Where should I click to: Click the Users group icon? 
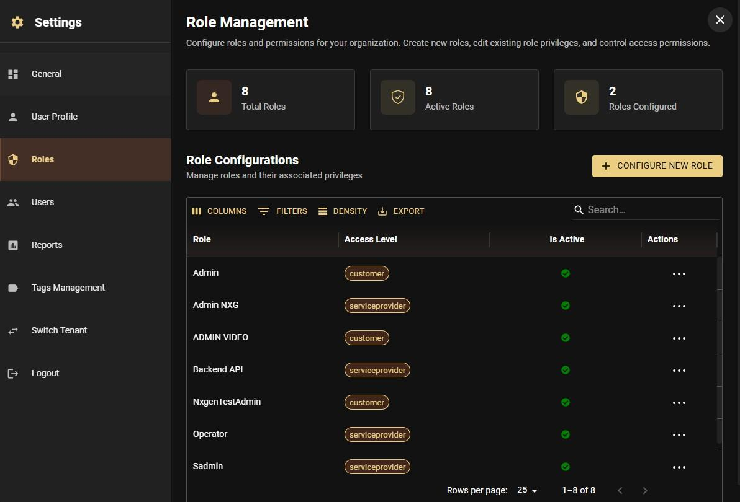[x=13, y=202]
